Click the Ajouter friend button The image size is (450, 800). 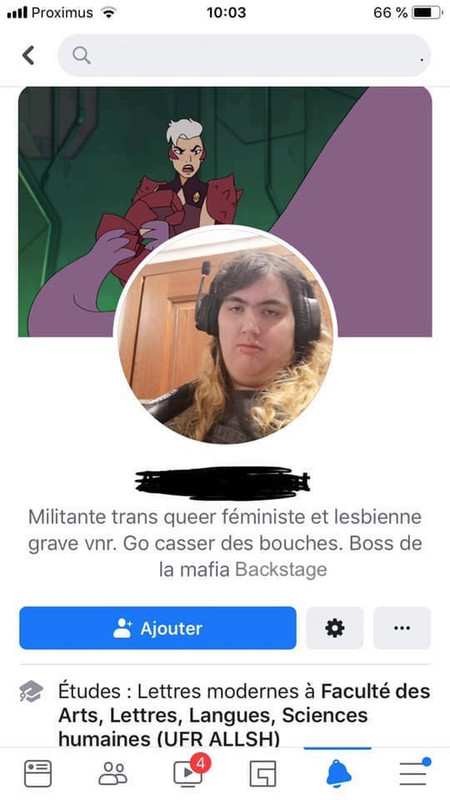[x=158, y=628]
